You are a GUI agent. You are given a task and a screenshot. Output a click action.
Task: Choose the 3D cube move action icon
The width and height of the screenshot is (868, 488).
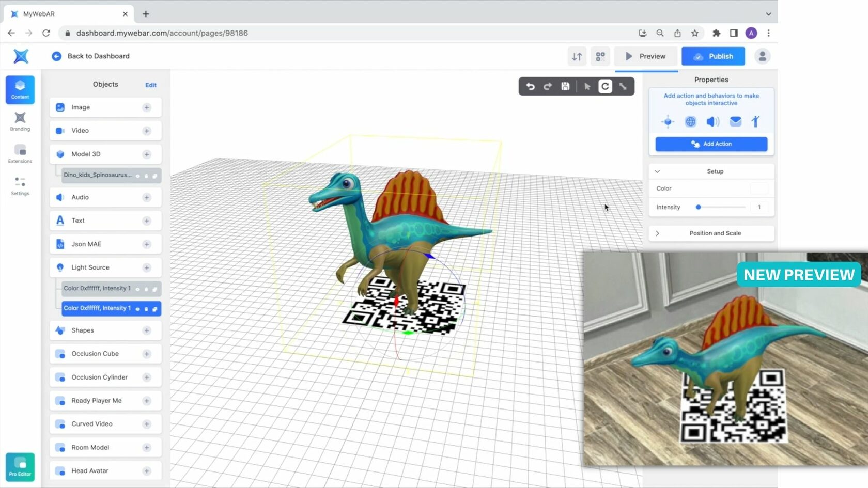coord(668,121)
